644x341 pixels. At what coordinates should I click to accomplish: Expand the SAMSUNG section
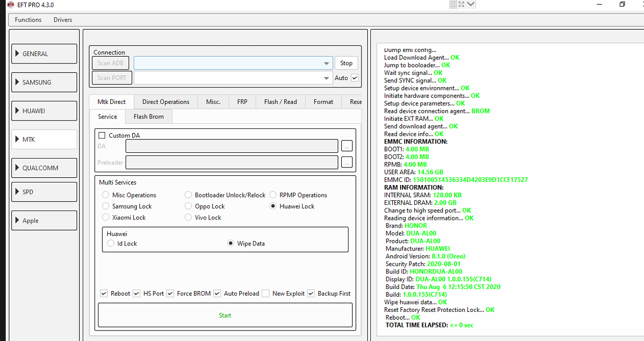[44, 82]
